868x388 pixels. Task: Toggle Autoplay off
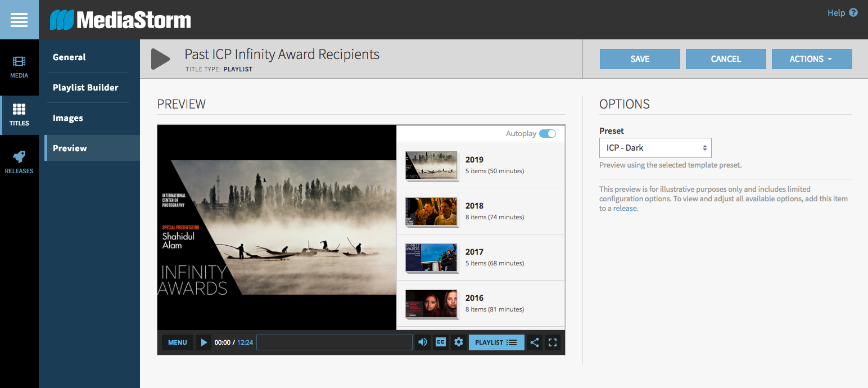point(546,133)
